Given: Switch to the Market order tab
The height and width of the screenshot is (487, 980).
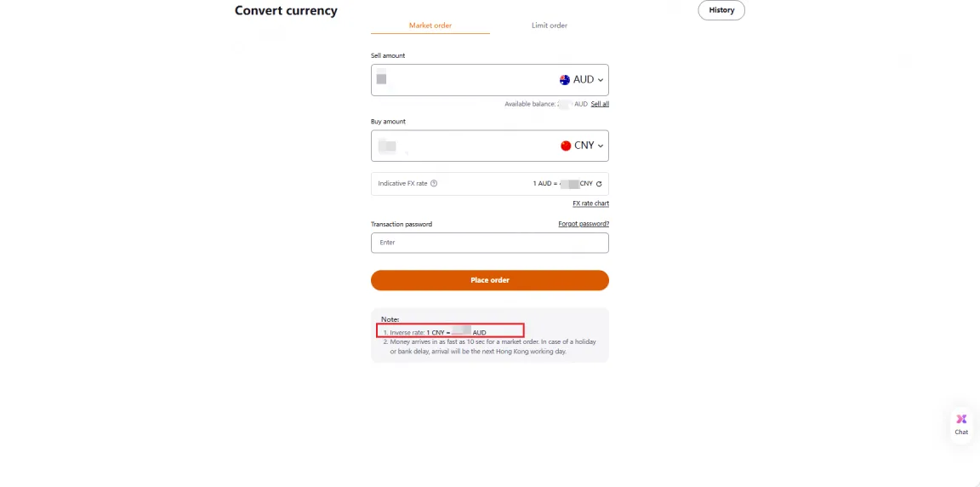Looking at the screenshot, I should 430,26.
